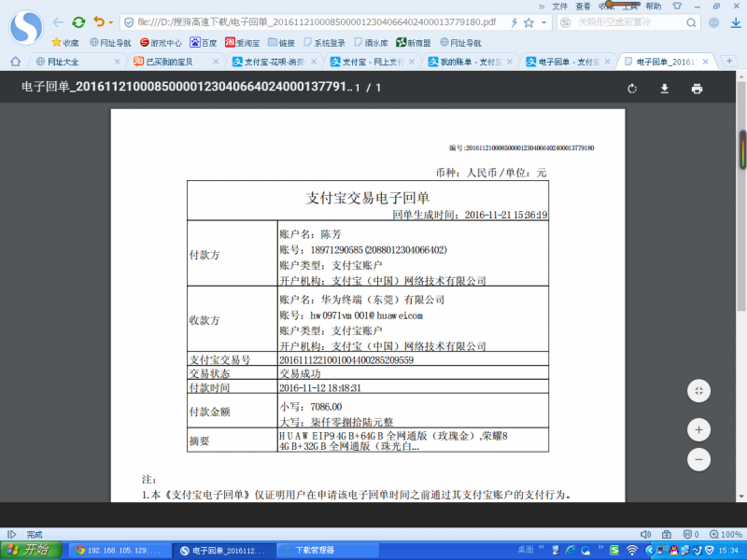Click the magnifier search icon
Image resolution: width=747 pixels, height=560 pixels.
[691, 22]
